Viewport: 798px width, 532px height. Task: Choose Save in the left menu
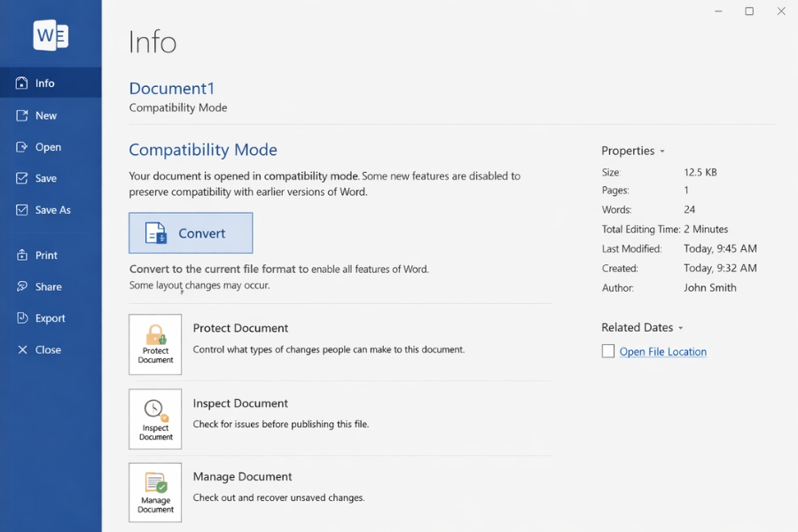coord(46,178)
